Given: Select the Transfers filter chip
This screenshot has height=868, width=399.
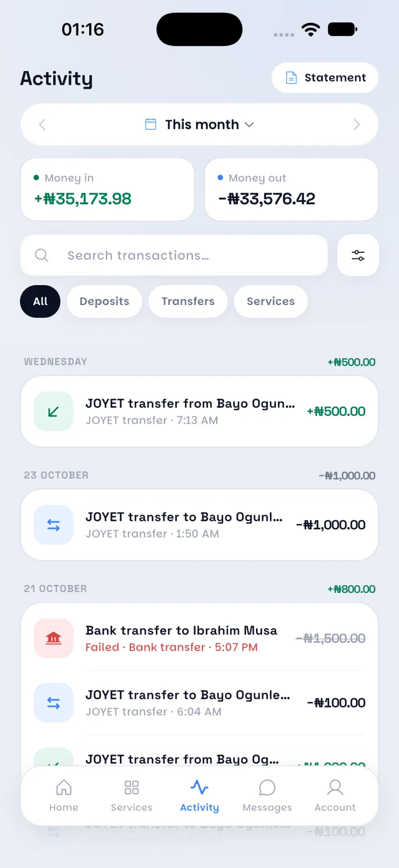Looking at the screenshot, I should coord(188,301).
